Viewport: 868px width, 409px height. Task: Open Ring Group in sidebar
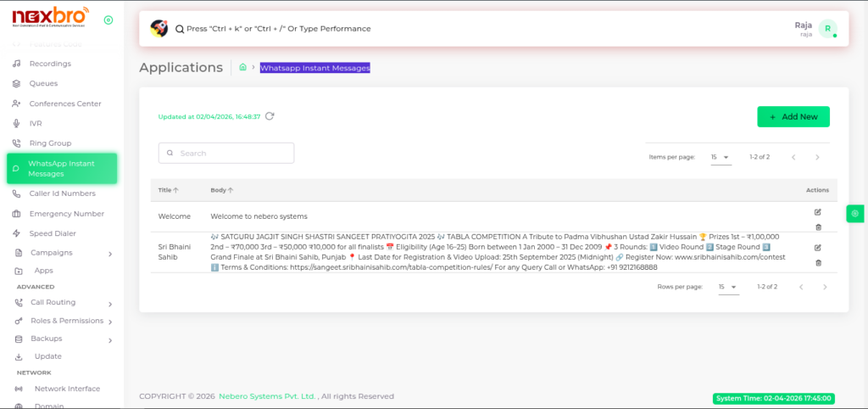point(50,143)
